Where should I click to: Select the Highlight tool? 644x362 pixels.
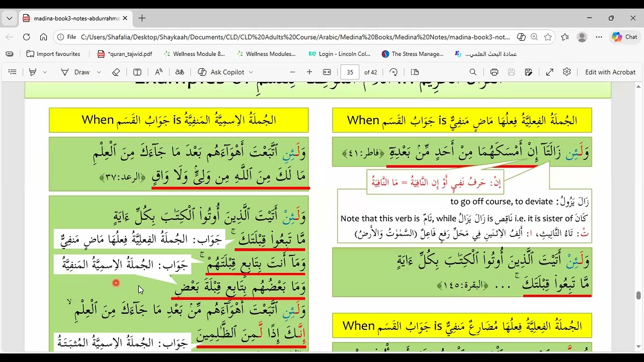tap(33, 72)
